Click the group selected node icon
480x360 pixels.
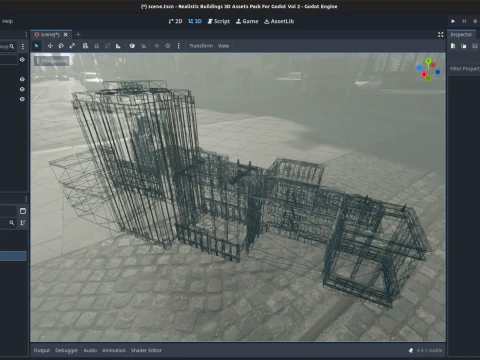pyautogui.click(x=107, y=46)
